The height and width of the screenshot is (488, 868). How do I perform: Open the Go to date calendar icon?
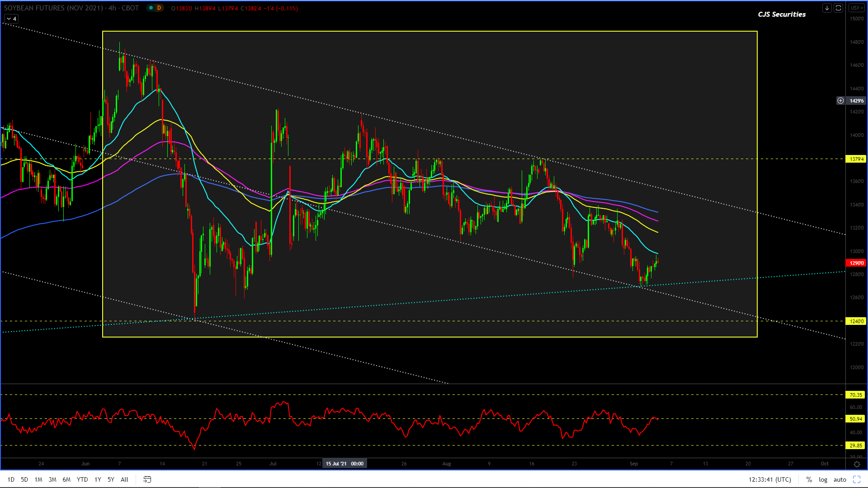(x=147, y=479)
